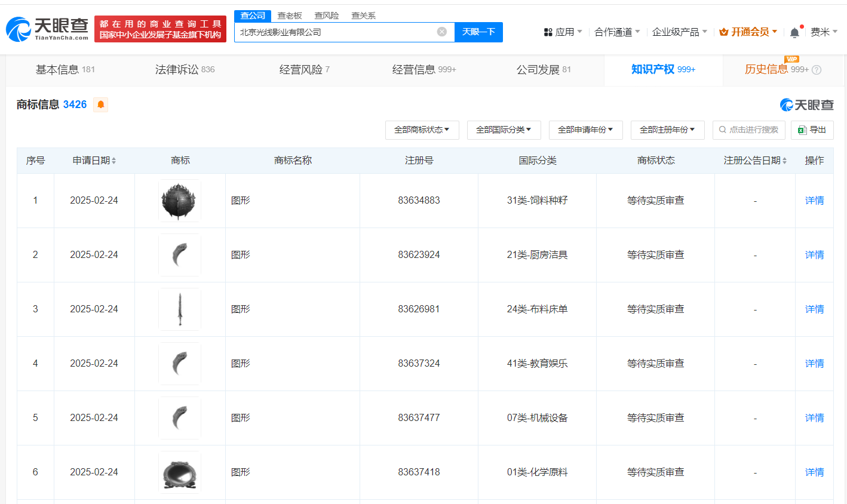The height and width of the screenshot is (504, 847).
Task: Open user menu 费米
Action: click(824, 32)
